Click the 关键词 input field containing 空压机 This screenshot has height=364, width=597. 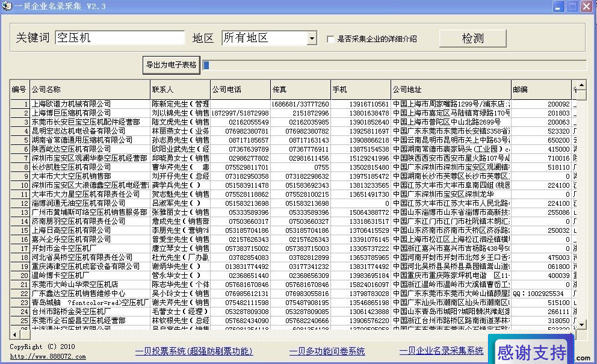(x=120, y=38)
